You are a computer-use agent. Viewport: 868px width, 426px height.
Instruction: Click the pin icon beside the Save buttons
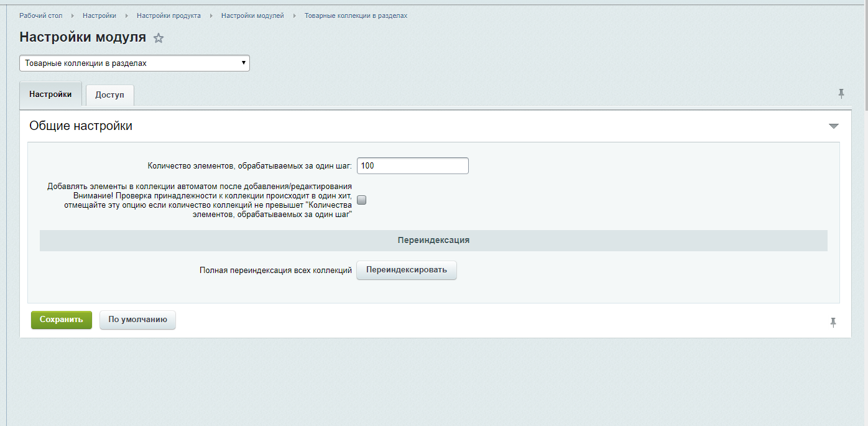[833, 322]
